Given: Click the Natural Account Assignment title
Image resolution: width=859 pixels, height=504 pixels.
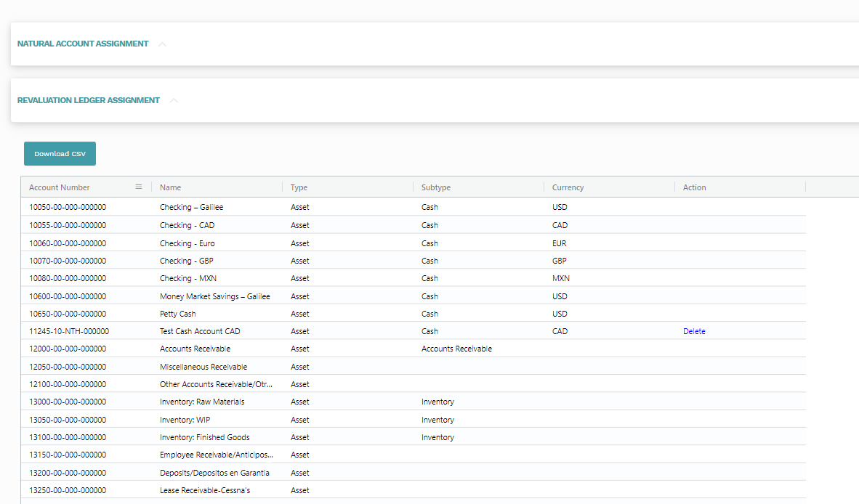Looking at the screenshot, I should click(83, 44).
